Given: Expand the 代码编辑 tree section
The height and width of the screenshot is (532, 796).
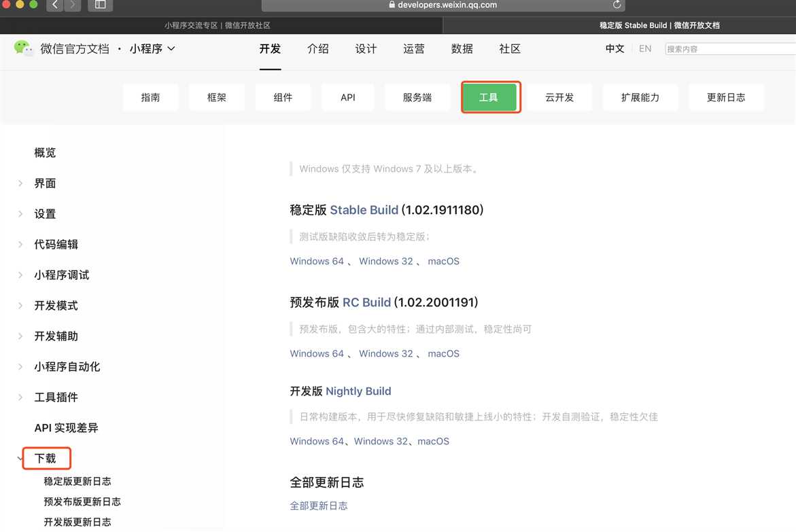Looking at the screenshot, I should 20,244.
